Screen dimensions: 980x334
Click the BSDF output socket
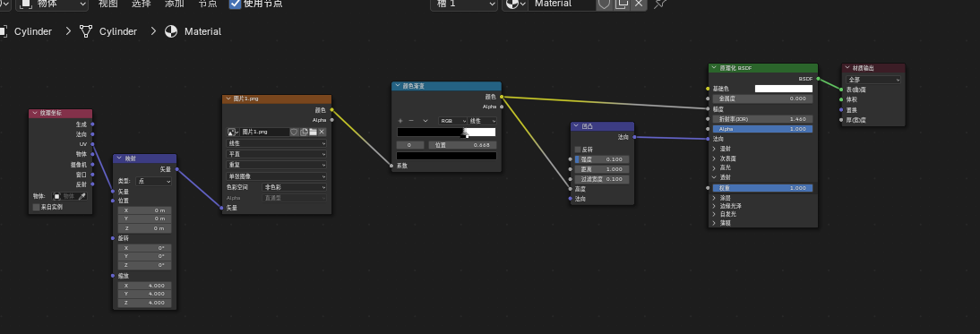click(x=818, y=79)
